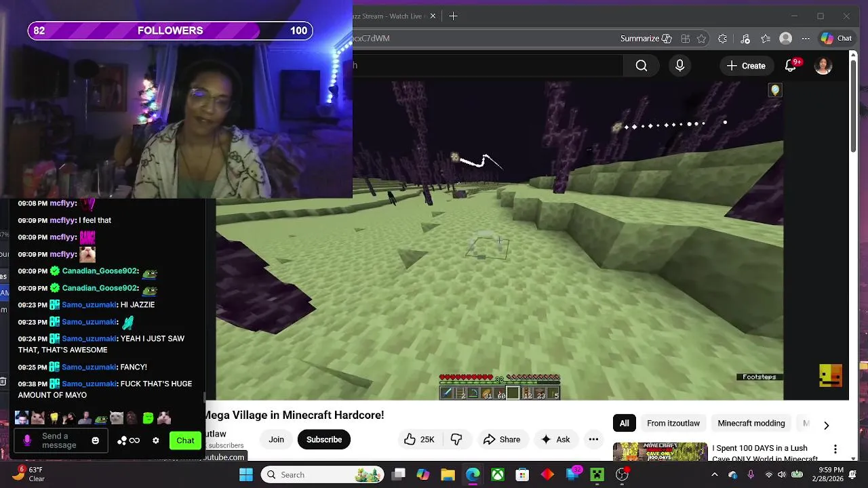Viewport: 868px width, 488px height.
Task: Open OBS Studio on taskbar
Action: click(622, 474)
